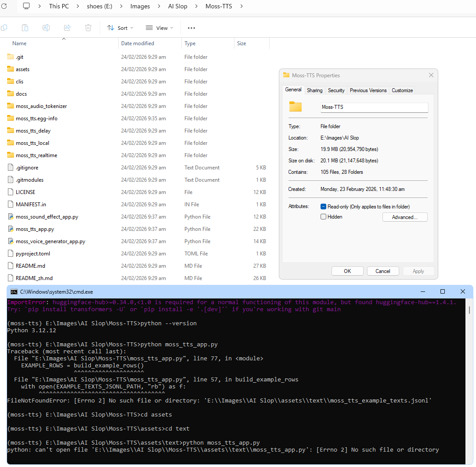Click the Rename icon in Explorer toolbar
This screenshot has width=476, height=467.
(x=46, y=28)
